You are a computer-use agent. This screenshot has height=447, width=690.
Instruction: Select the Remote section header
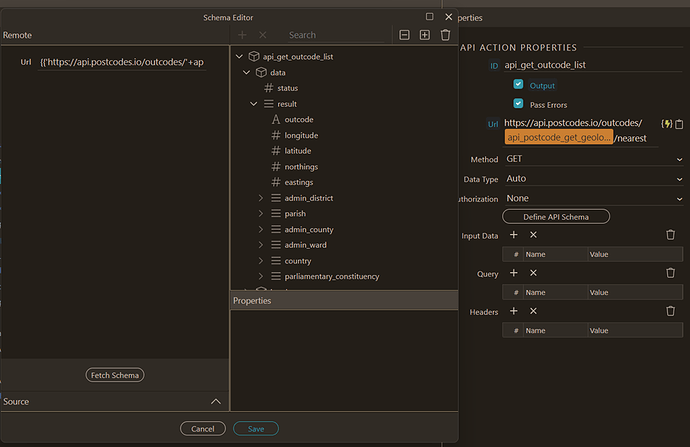click(x=115, y=35)
